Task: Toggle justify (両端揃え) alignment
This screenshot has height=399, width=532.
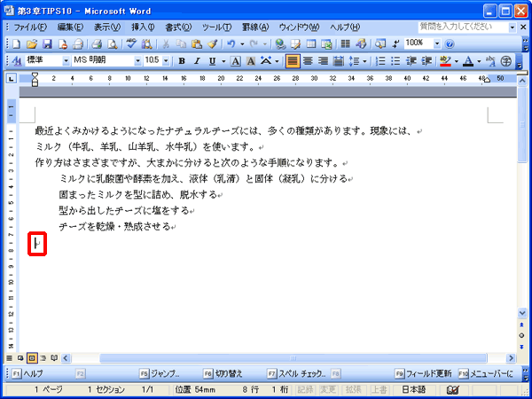Action: coord(293,61)
